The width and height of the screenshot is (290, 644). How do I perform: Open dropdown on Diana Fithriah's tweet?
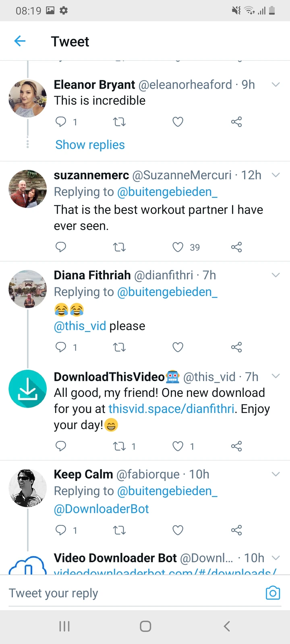275,275
